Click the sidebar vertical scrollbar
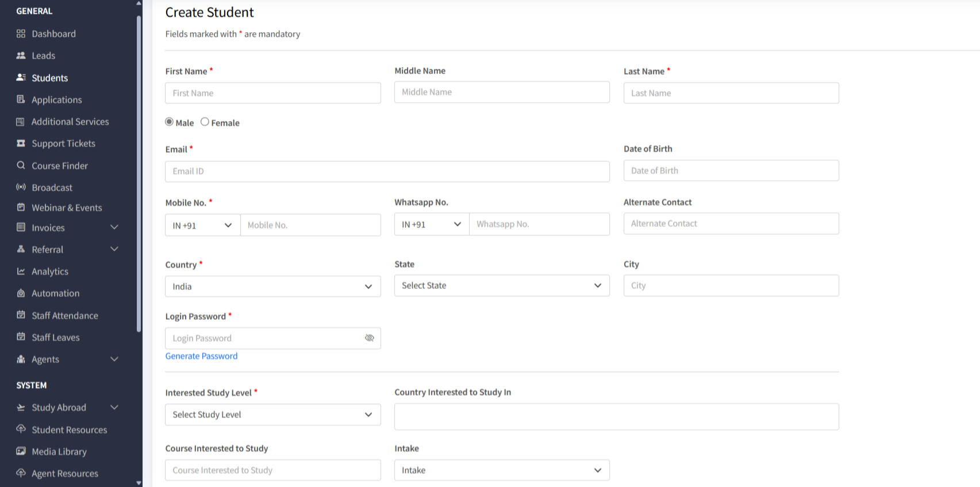 click(139, 172)
